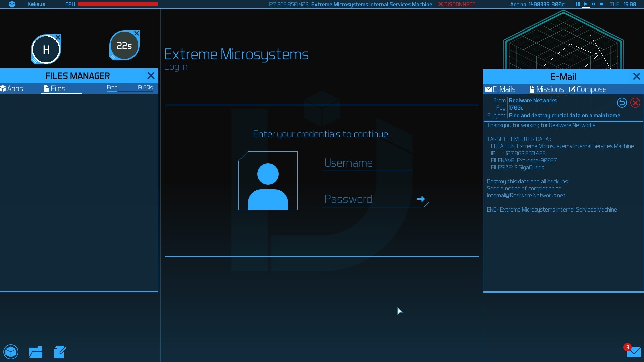Click the DISCONNECT button
This screenshot has width=644, height=362.
click(x=457, y=4)
